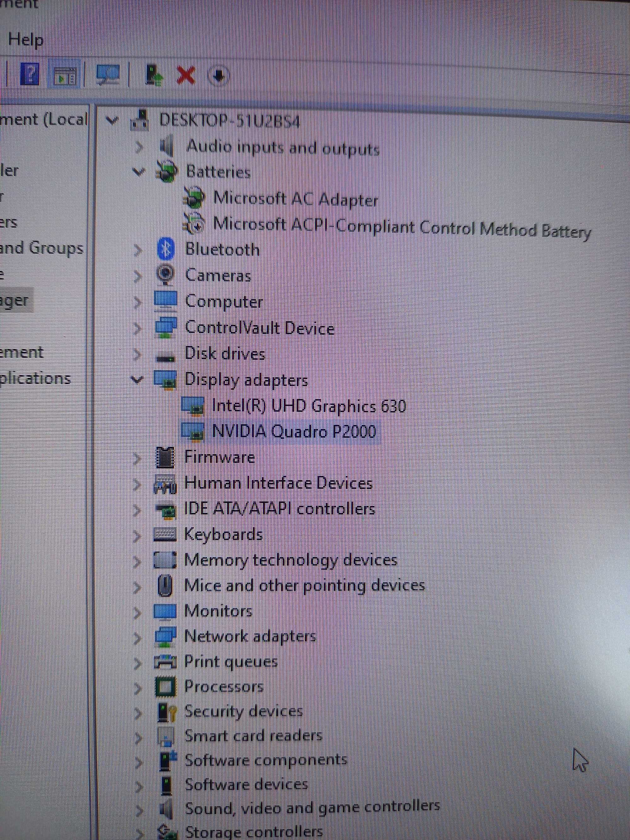This screenshot has width=630, height=840.
Task: Expand the Network adapters chevron
Action: coord(137,638)
